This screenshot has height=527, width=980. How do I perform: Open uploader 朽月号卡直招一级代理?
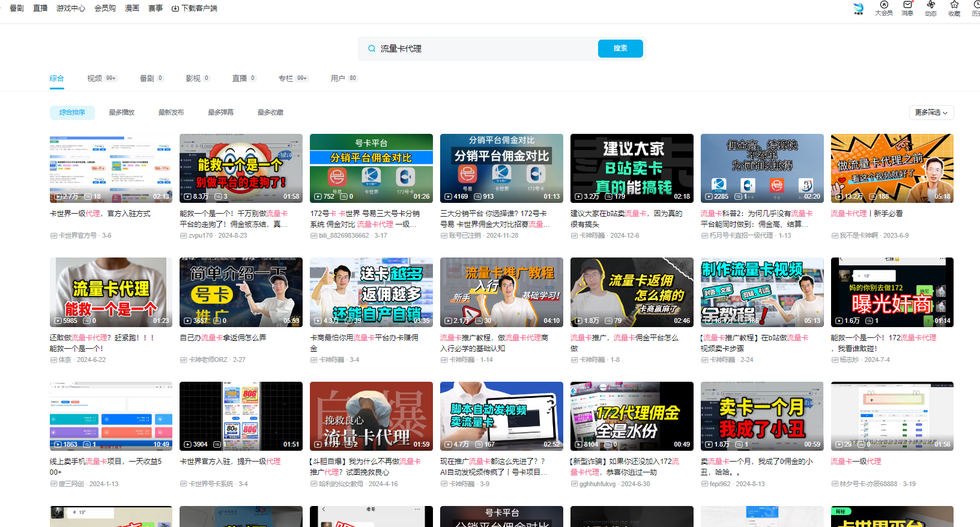pyautogui.click(x=741, y=236)
